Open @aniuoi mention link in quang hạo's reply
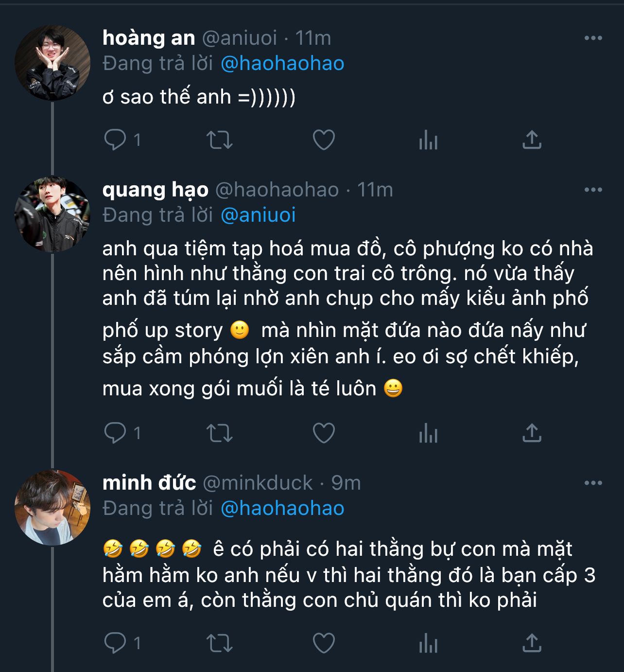The height and width of the screenshot is (672, 624). point(258,215)
